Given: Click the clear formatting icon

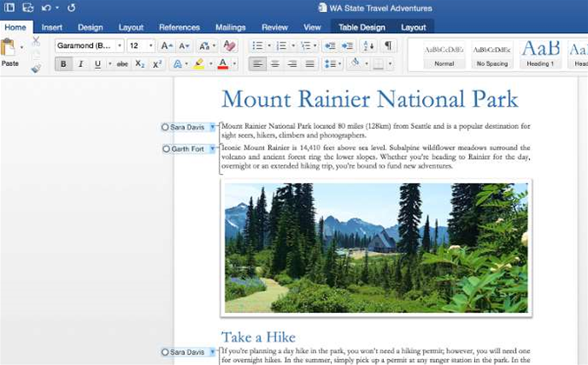Looking at the screenshot, I should click(229, 45).
